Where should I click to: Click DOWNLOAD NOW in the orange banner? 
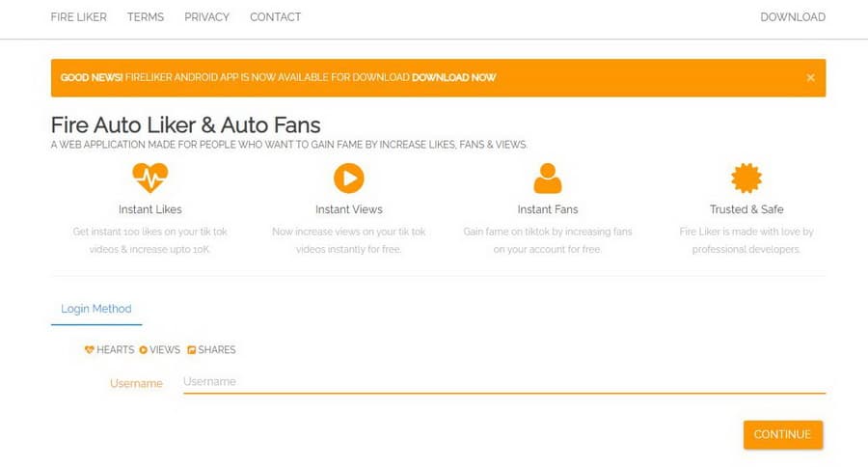point(454,77)
